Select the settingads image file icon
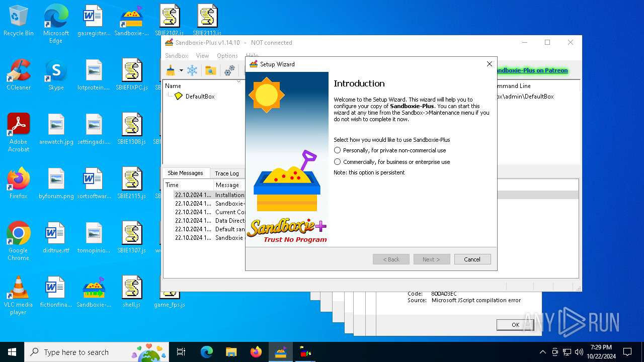Viewport: 644px width, 362px height. pyautogui.click(x=94, y=129)
